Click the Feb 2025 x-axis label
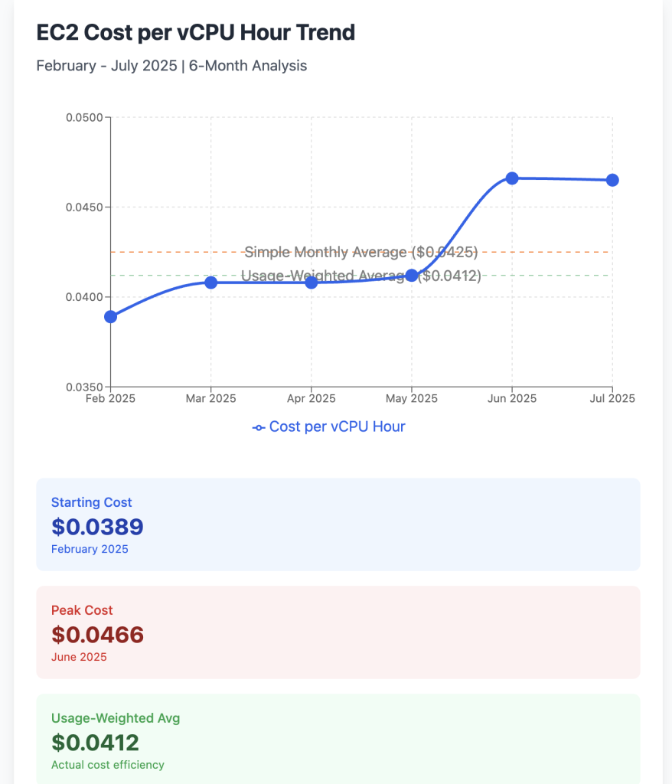This screenshot has width=672, height=784. [x=112, y=399]
